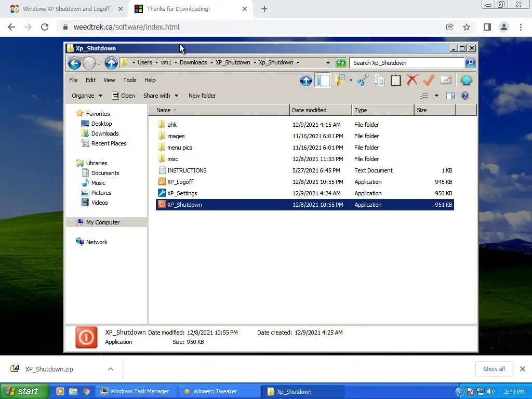Click the Copy pages icon
The width and height of the screenshot is (532, 399).
[x=379, y=81]
